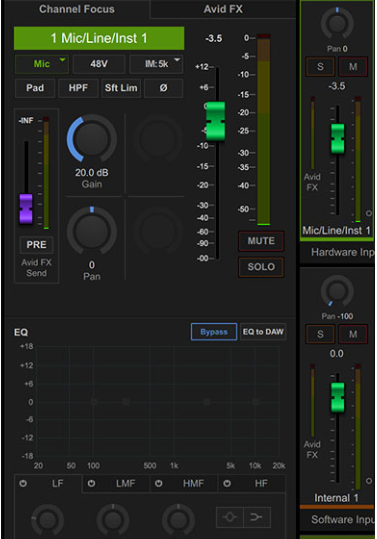Toggle the LMF band power icon
Viewport: 377px width, 539px height.
tap(91, 484)
